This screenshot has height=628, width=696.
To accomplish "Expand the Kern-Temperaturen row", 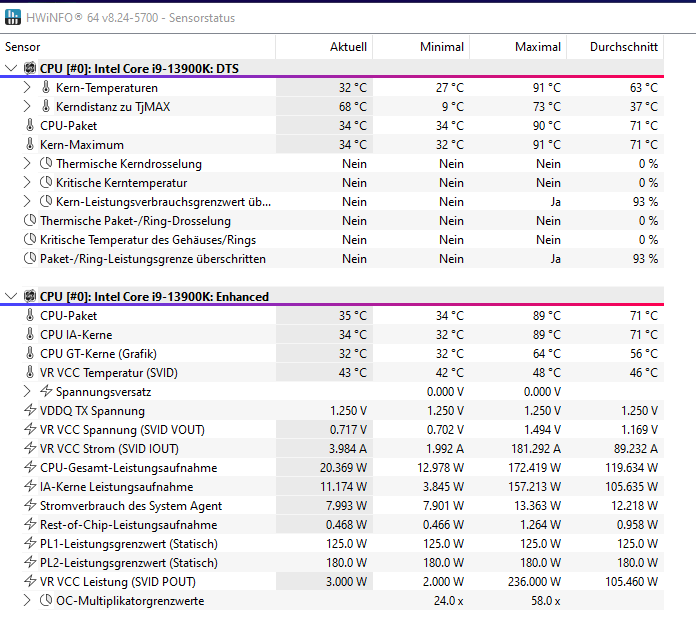I will pyautogui.click(x=27, y=87).
